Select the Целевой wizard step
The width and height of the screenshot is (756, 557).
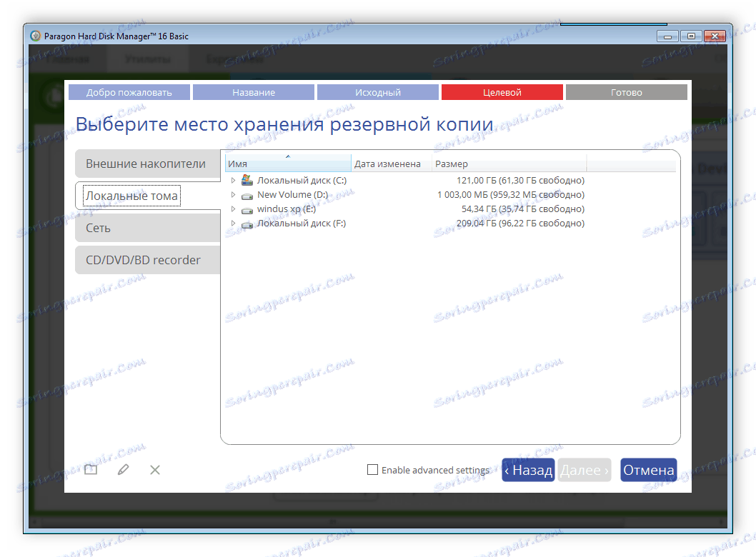[x=502, y=91]
